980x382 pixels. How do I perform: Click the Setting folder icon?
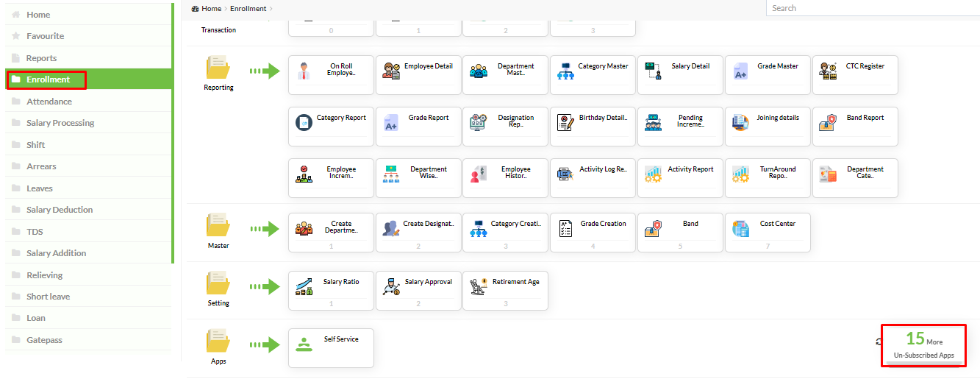(x=218, y=283)
